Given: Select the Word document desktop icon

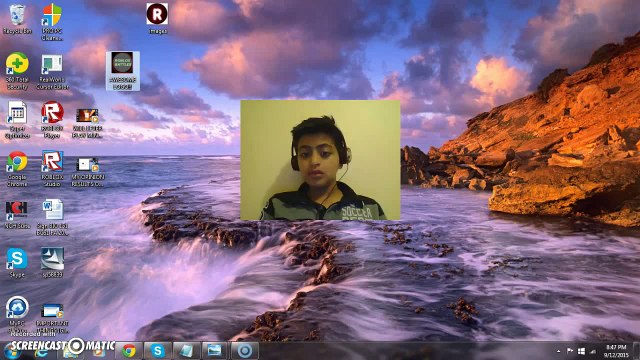Looking at the screenshot, I should [52, 218].
